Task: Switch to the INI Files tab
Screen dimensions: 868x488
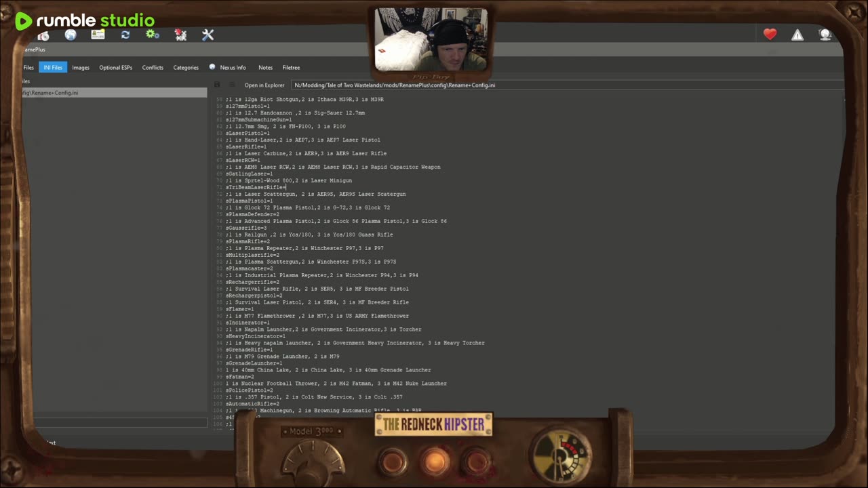Action: [53, 67]
